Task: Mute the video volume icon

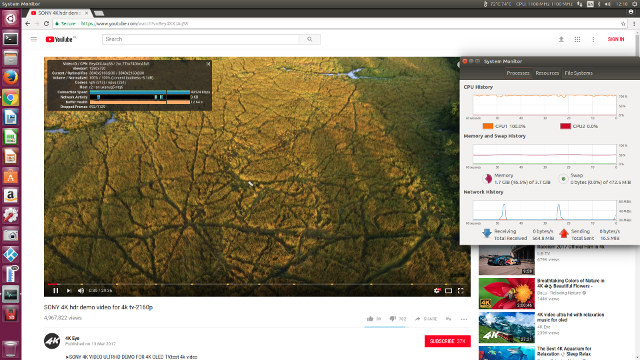Action: [x=81, y=291]
